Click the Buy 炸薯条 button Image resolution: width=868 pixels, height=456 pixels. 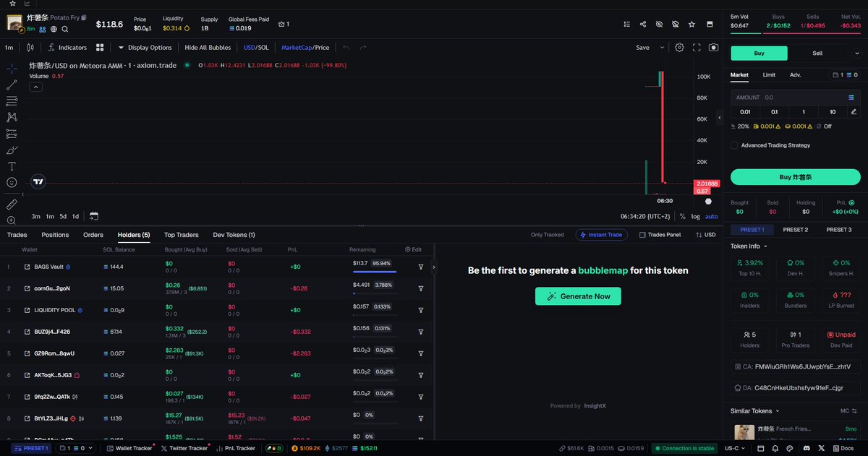[x=796, y=177]
